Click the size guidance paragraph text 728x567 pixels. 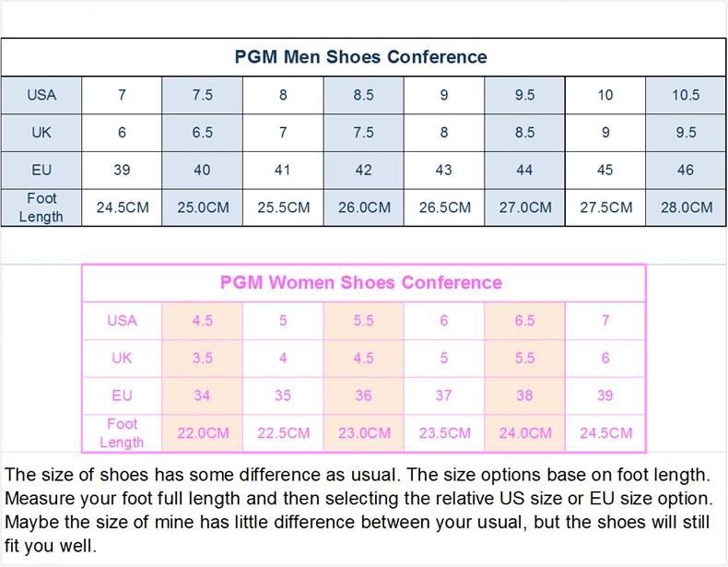358,510
